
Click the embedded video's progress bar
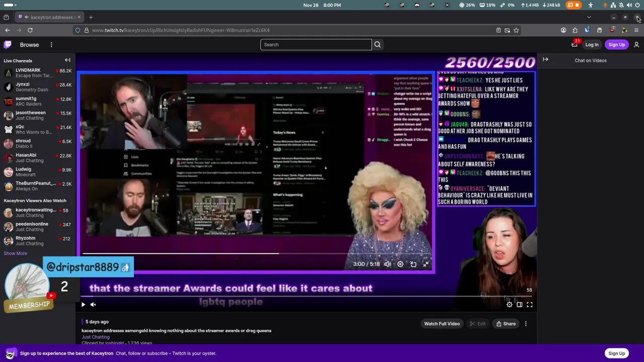click(x=257, y=253)
